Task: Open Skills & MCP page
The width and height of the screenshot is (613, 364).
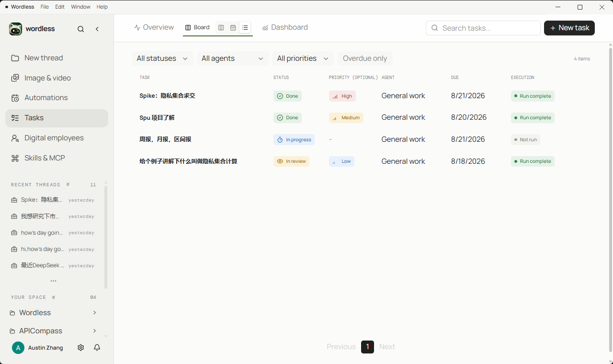Action: [x=57, y=158]
